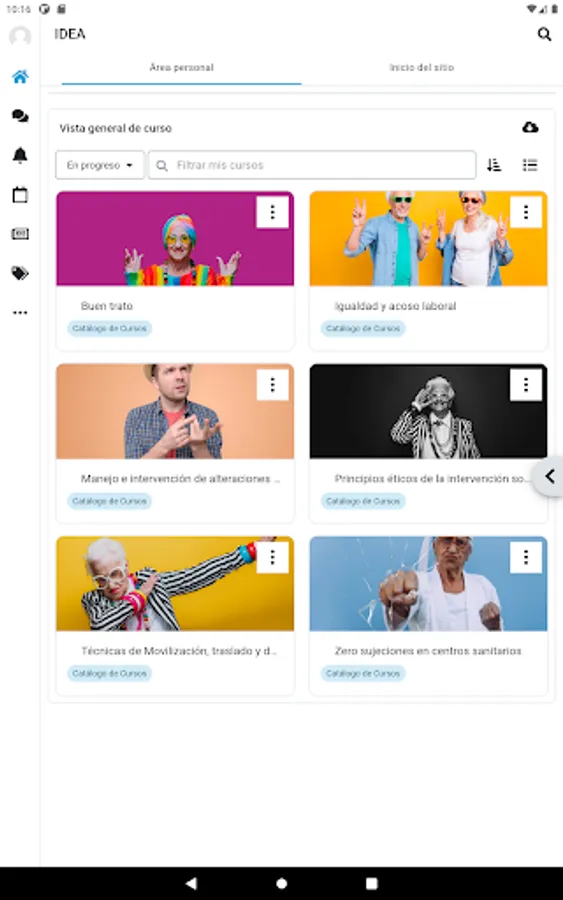563x900 pixels.
Task: Open notifications bell icon
Action: [x=20, y=155]
